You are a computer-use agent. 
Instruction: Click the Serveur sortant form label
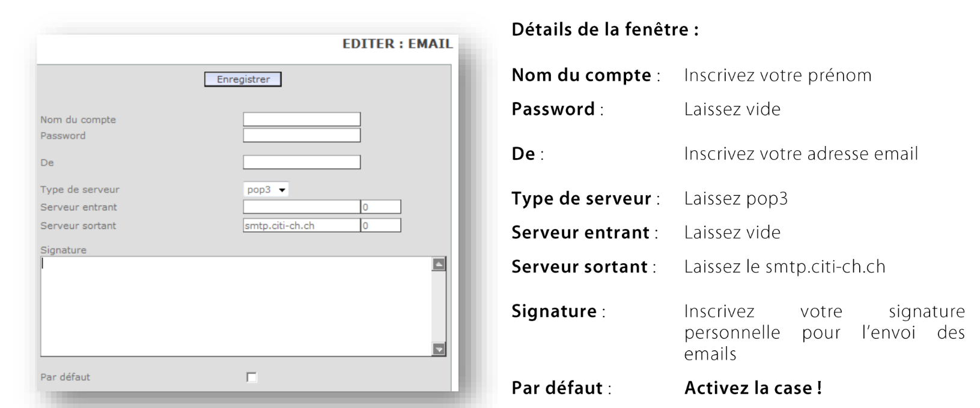point(78,226)
